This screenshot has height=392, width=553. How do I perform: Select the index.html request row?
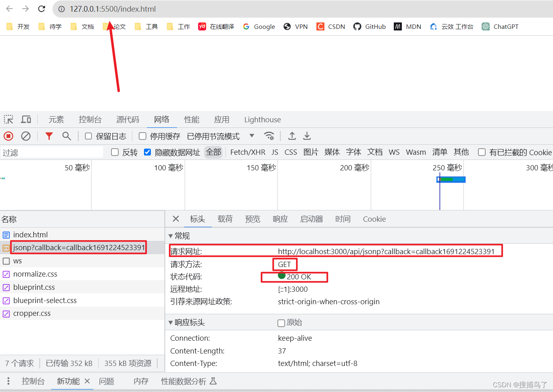click(82, 234)
